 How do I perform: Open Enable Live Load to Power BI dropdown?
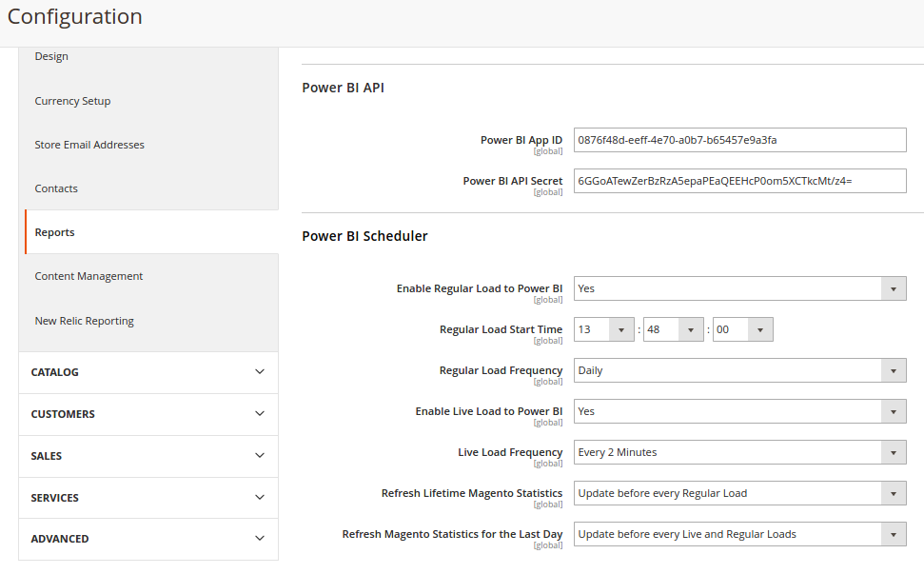(x=739, y=411)
